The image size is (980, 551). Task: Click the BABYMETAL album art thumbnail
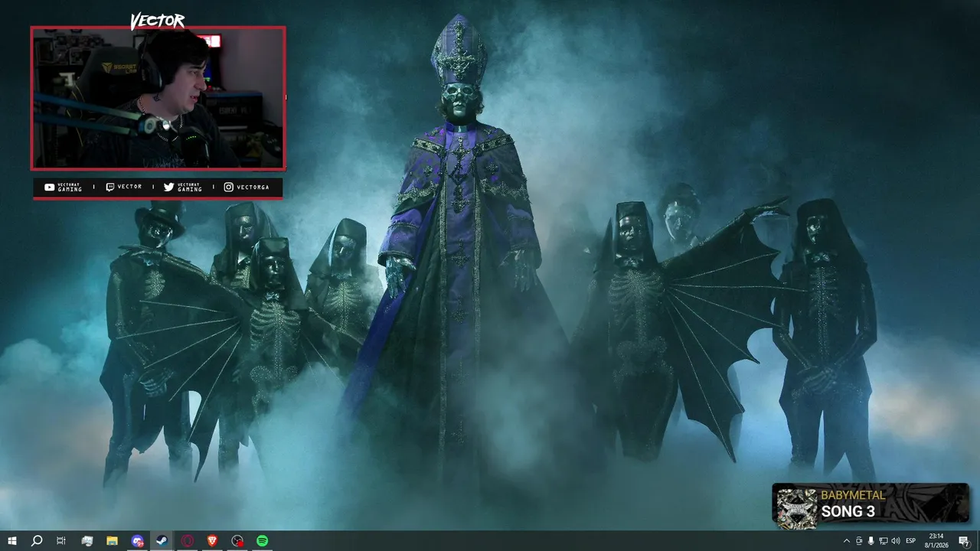[x=796, y=507]
